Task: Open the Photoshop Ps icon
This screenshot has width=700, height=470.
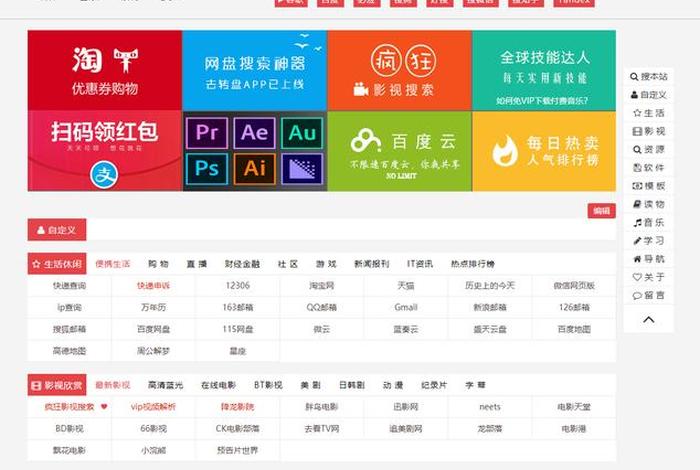Action: [x=207, y=169]
